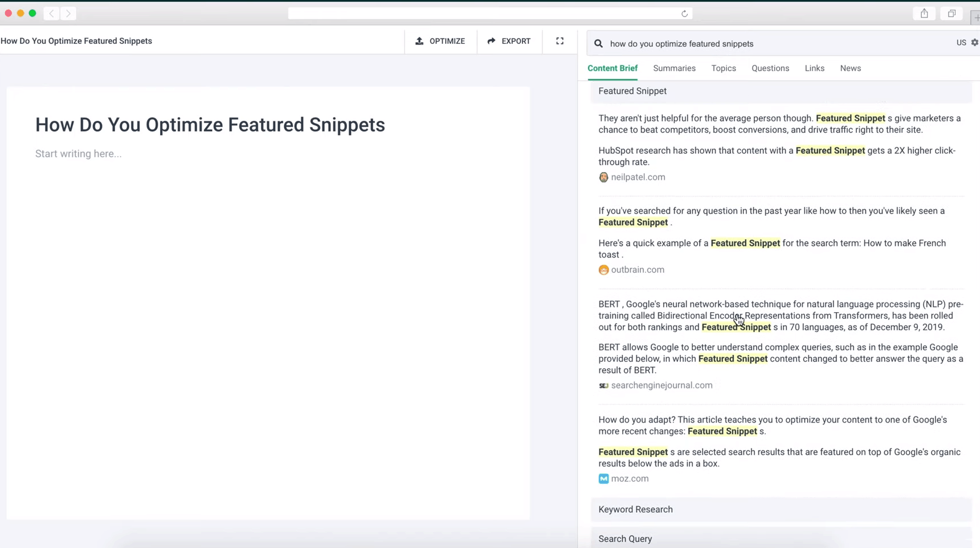Image resolution: width=980 pixels, height=548 pixels.
Task: Open the outbrain.com source link
Action: point(638,270)
